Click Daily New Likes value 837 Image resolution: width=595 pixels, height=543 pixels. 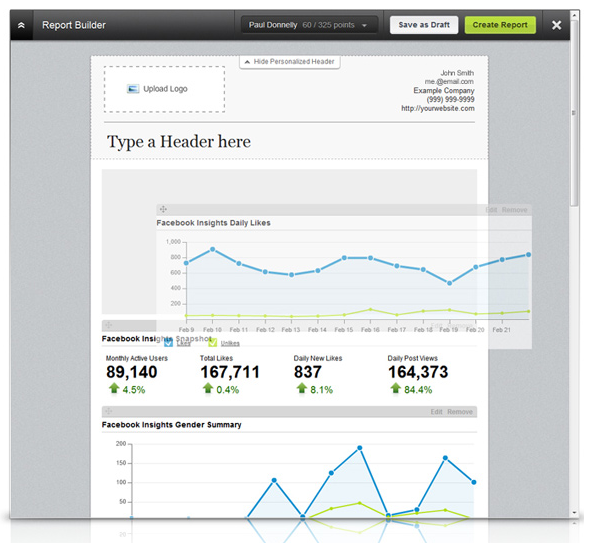point(307,372)
